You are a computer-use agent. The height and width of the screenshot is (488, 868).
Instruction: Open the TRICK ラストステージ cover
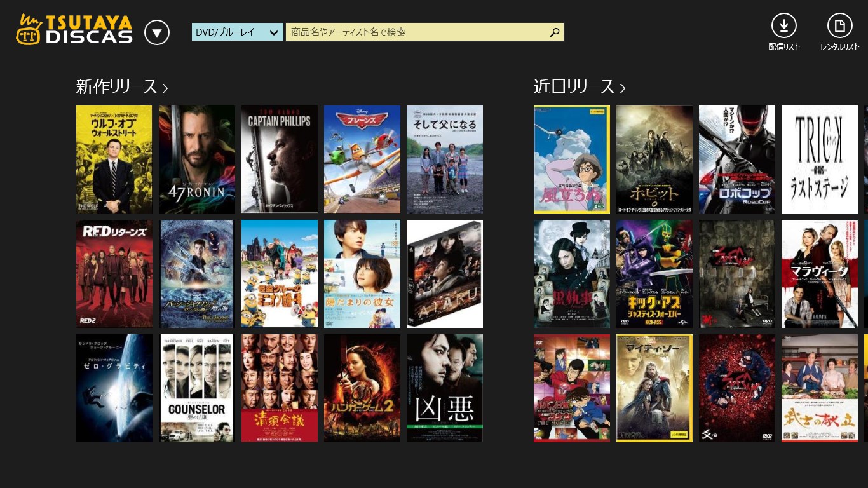[x=820, y=159]
